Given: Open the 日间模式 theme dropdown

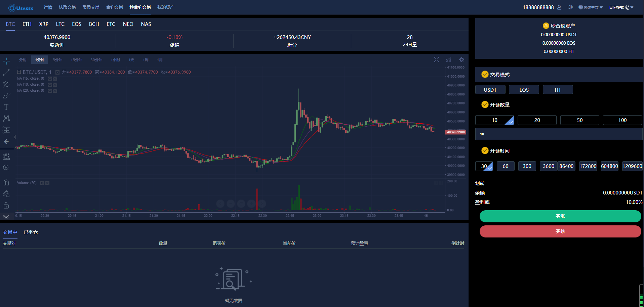Looking at the screenshot, I should [x=621, y=7].
